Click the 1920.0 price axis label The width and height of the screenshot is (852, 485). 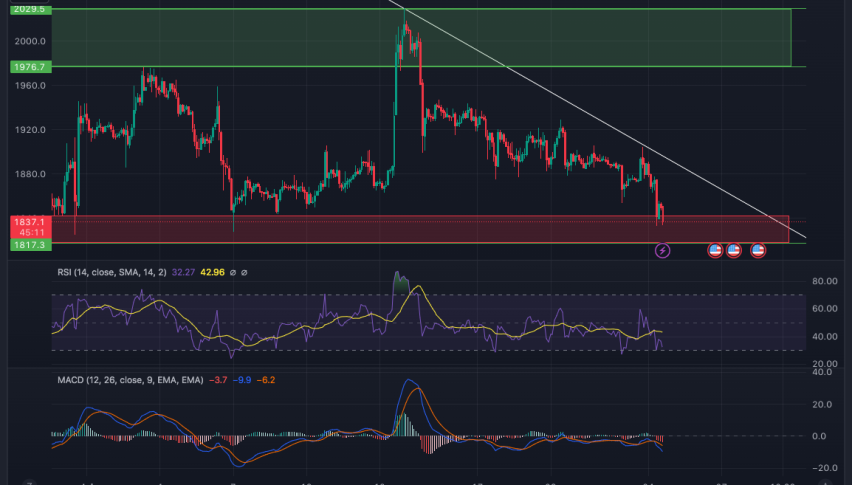(30, 130)
